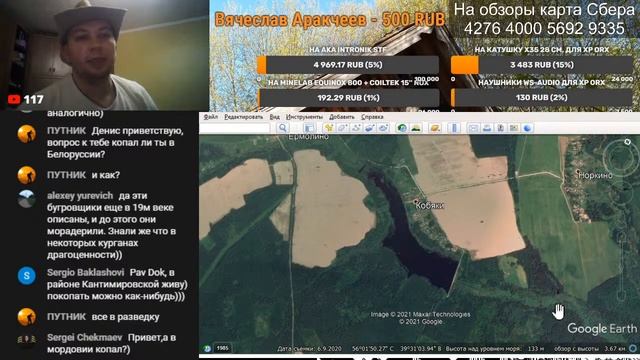Select the Add Polygon tool
This screenshot has height=360, width=640.
click(342, 128)
